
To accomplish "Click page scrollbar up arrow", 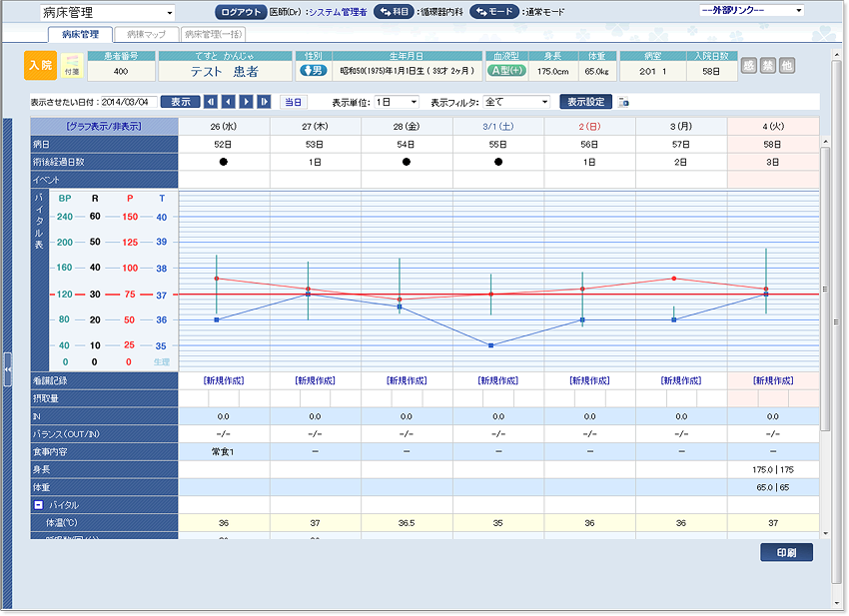I will coord(837,55).
